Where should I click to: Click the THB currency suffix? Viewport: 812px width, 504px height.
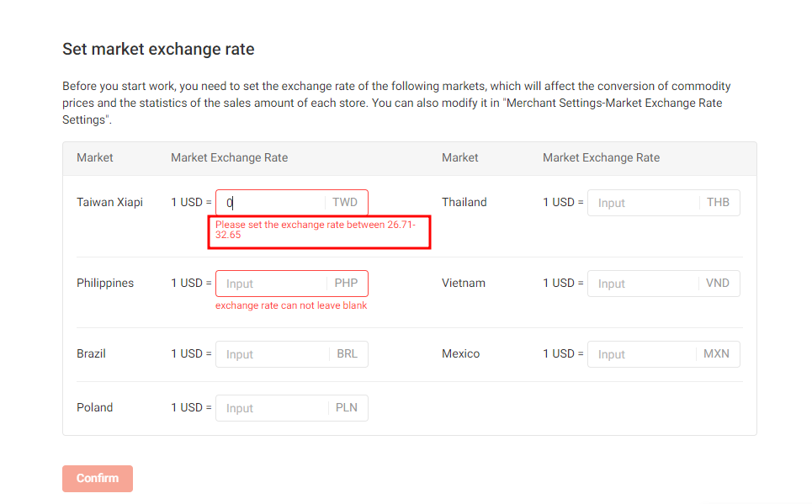coord(718,203)
